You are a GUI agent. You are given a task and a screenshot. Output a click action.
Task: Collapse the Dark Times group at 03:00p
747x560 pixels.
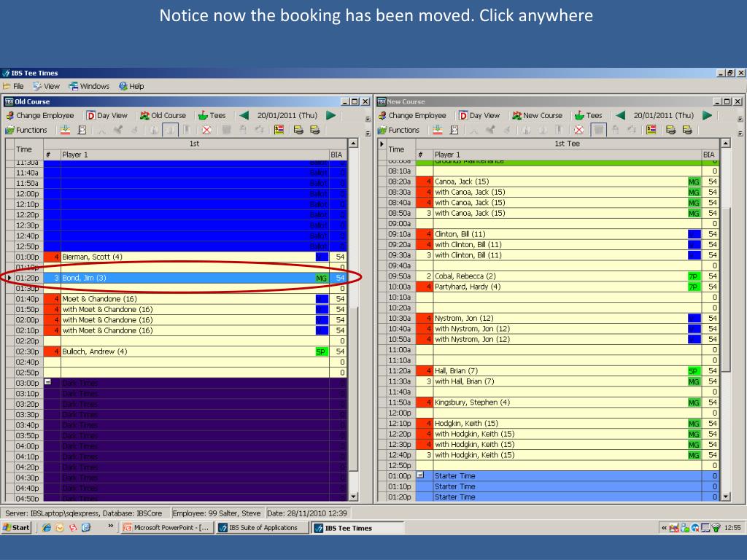[x=47, y=382]
